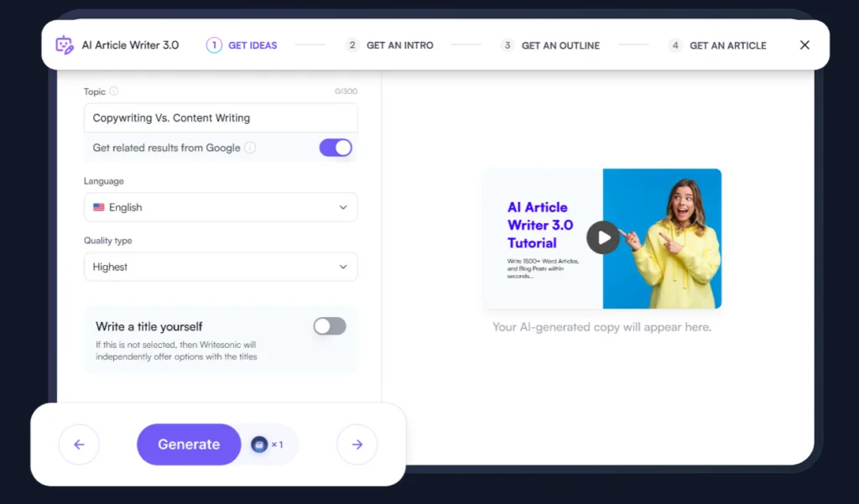Click the Quality type label
859x504 pixels.
pyautogui.click(x=108, y=241)
